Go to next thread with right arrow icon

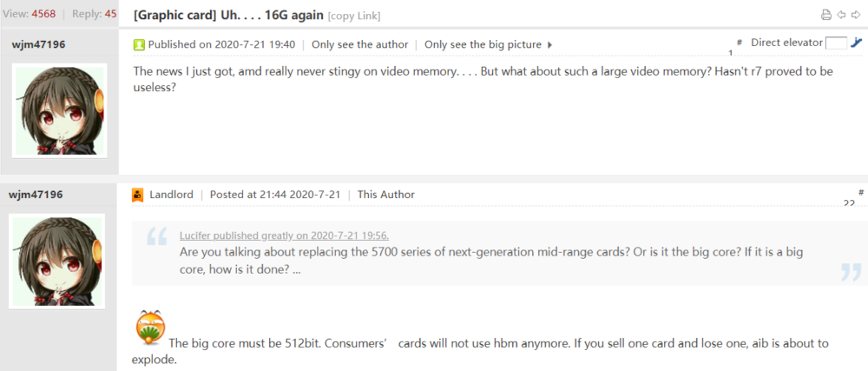(x=856, y=15)
